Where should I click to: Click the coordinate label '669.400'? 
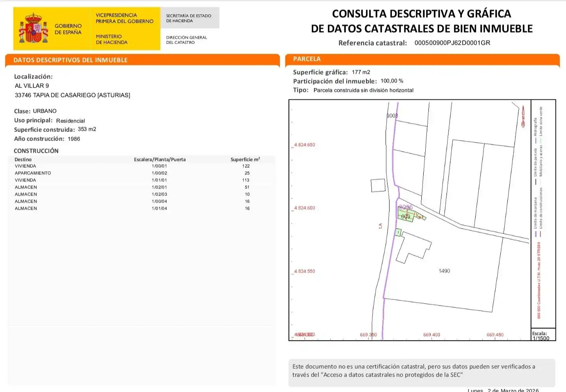[x=432, y=335]
